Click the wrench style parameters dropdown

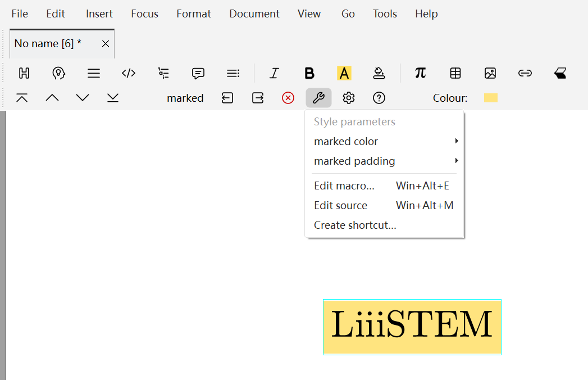(x=318, y=98)
